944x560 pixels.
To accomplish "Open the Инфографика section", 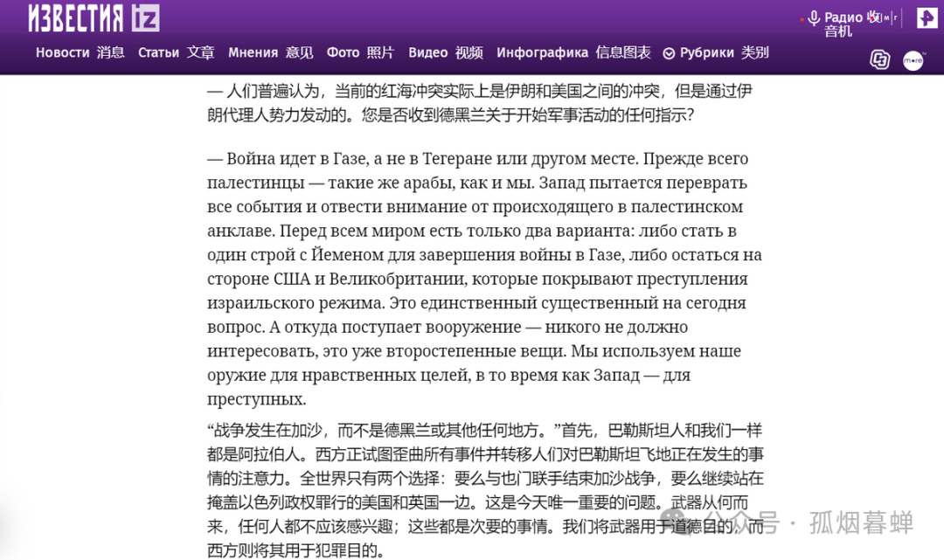I will [x=573, y=53].
